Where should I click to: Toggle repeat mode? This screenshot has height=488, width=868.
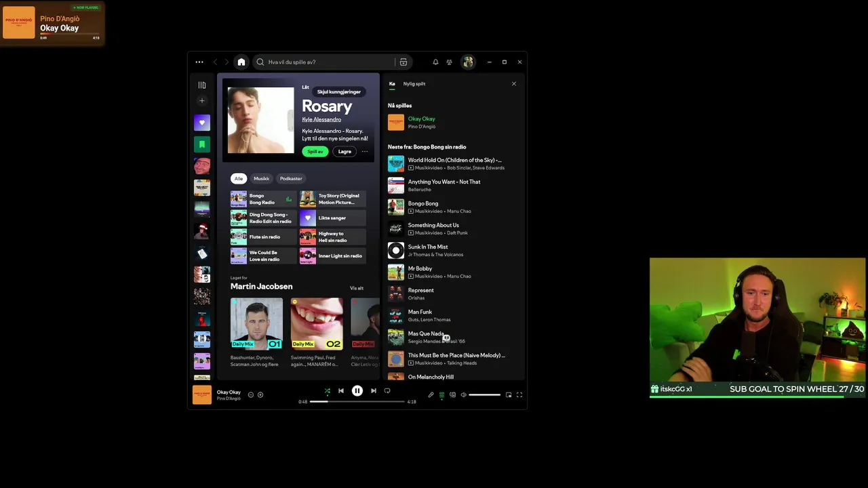tap(387, 390)
